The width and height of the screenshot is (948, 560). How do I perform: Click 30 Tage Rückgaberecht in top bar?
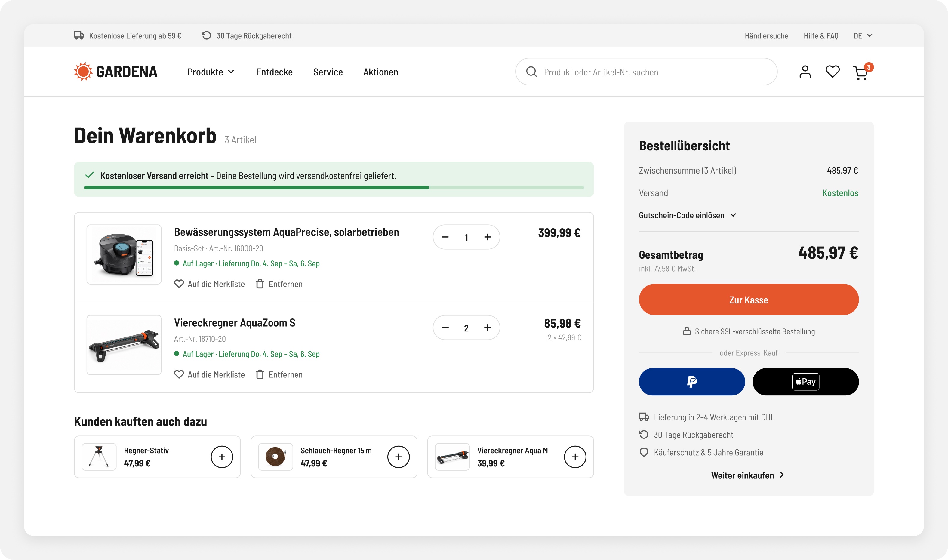point(254,36)
